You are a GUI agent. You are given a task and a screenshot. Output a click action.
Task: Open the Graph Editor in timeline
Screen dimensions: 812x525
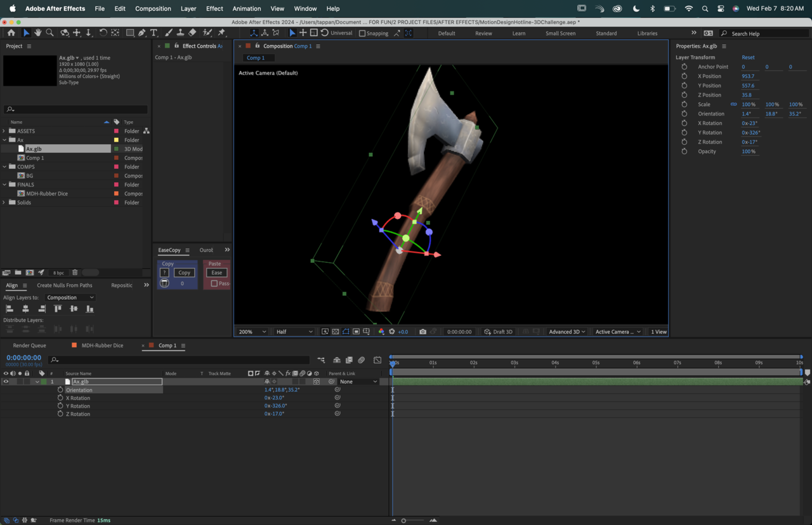(377, 360)
